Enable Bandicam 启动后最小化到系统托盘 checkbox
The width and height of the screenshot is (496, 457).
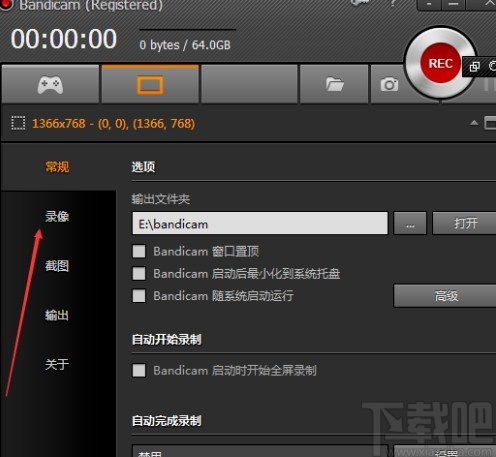coord(139,274)
